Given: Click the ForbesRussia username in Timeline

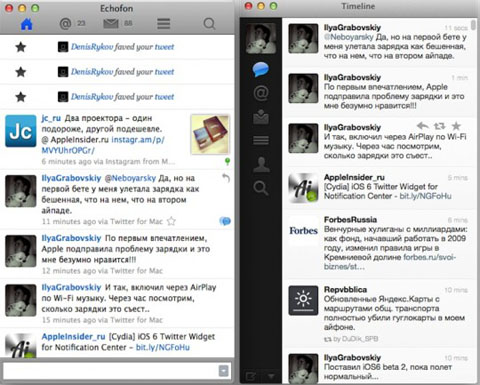Looking at the screenshot, I should point(350,220).
